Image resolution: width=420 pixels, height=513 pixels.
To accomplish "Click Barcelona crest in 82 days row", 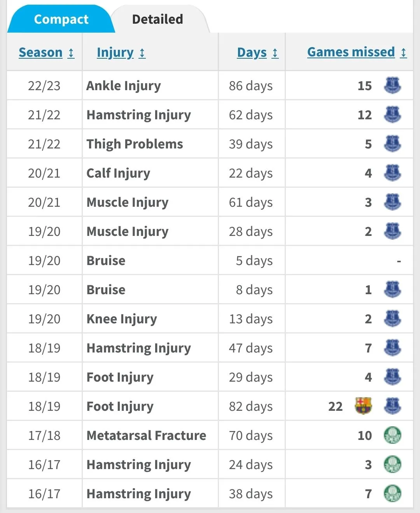I will tap(363, 406).
